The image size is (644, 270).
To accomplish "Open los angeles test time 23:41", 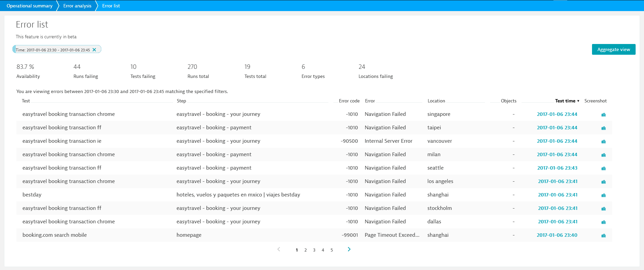I will pyautogui.click(x=558, y=181).
